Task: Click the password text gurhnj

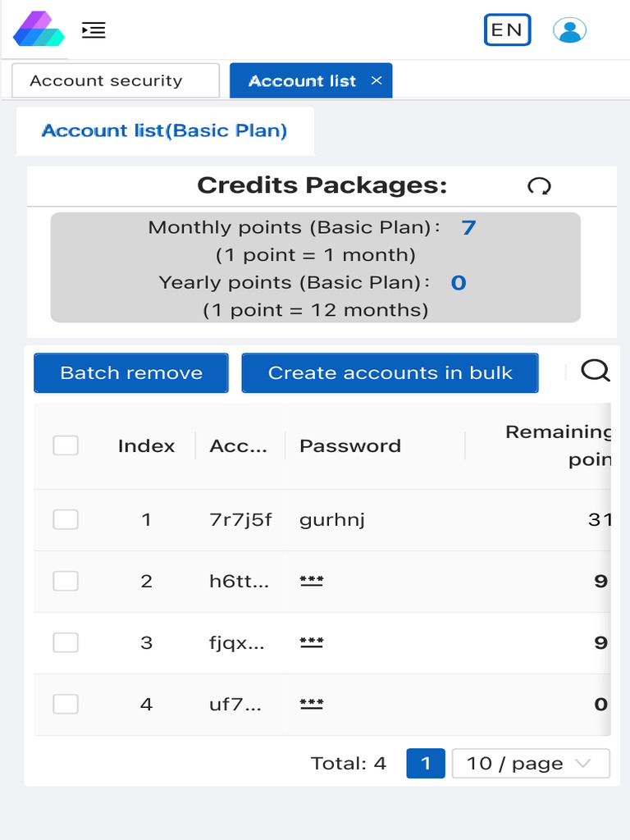Action: pos(332,519)
